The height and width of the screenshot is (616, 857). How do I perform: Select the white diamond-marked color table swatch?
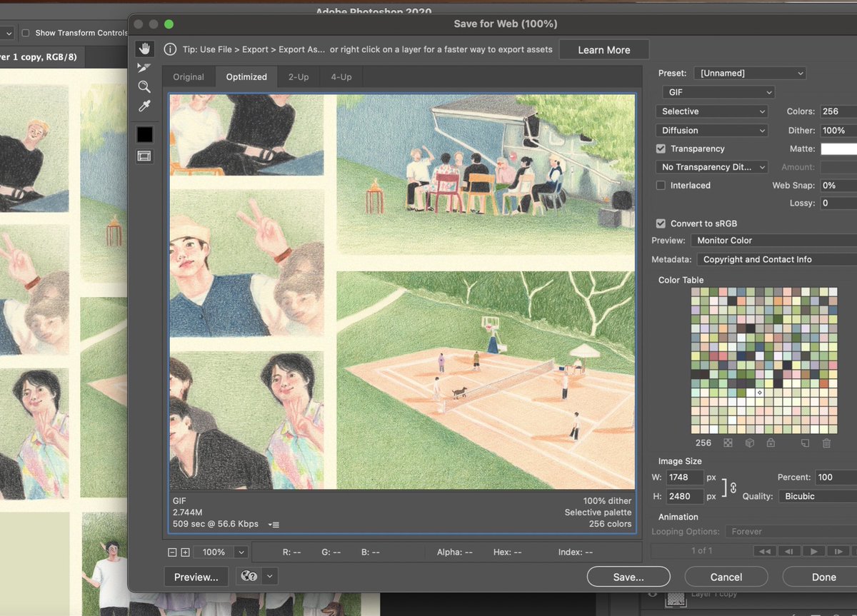tap(759, 393)
